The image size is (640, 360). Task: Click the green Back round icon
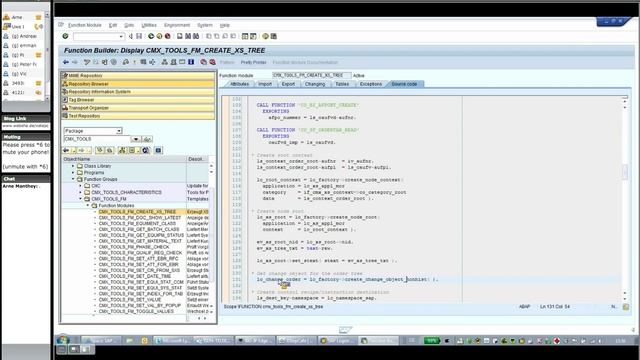click(151, 36)
